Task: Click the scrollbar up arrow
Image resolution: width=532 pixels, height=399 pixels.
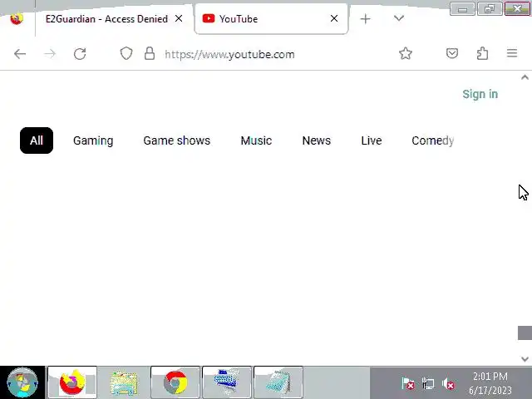Action: pos(525,77)
